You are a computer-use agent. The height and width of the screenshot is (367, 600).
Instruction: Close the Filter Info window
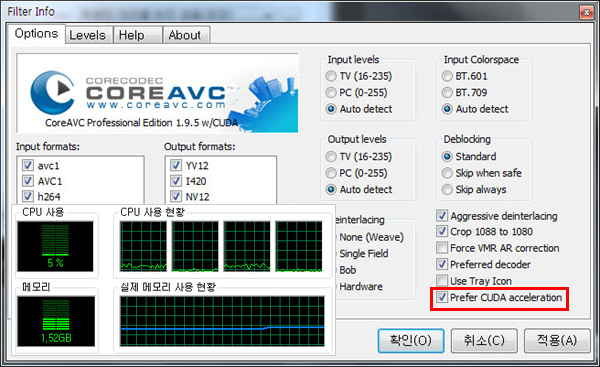coord(585,13)
